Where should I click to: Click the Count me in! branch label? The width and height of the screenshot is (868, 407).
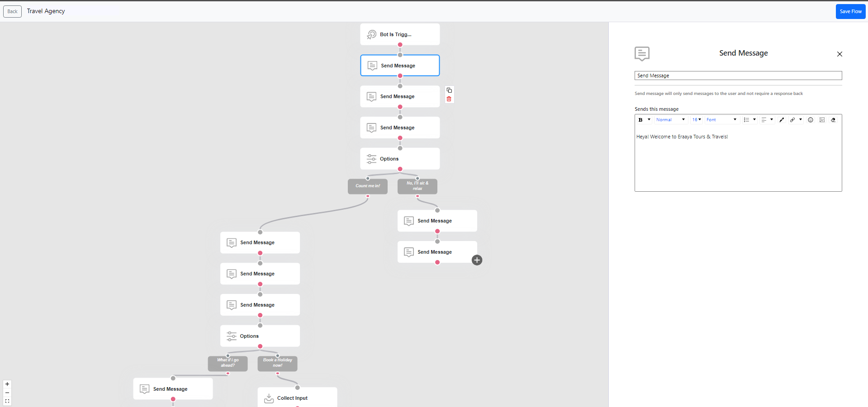(367, 186)
